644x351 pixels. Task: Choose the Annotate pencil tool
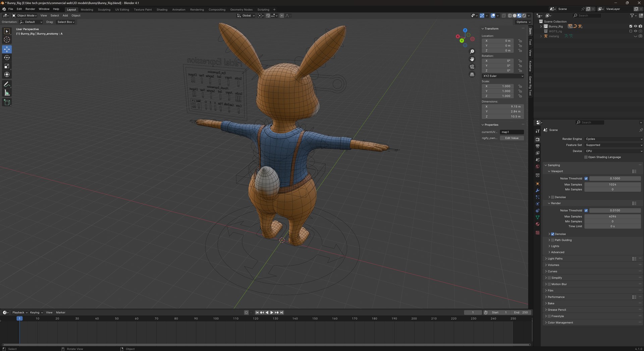(x=7, y=84)
